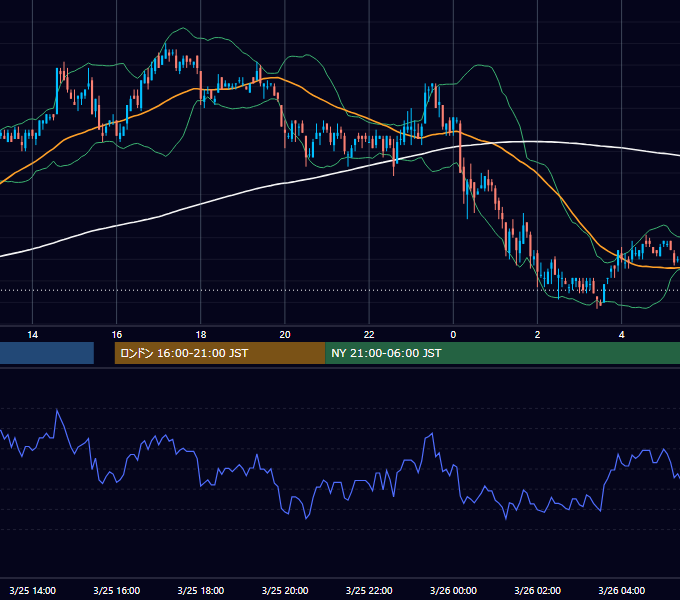Click the 16 hour label on chart axis
This screenshot has width=680, height=600.
[117, 335]
